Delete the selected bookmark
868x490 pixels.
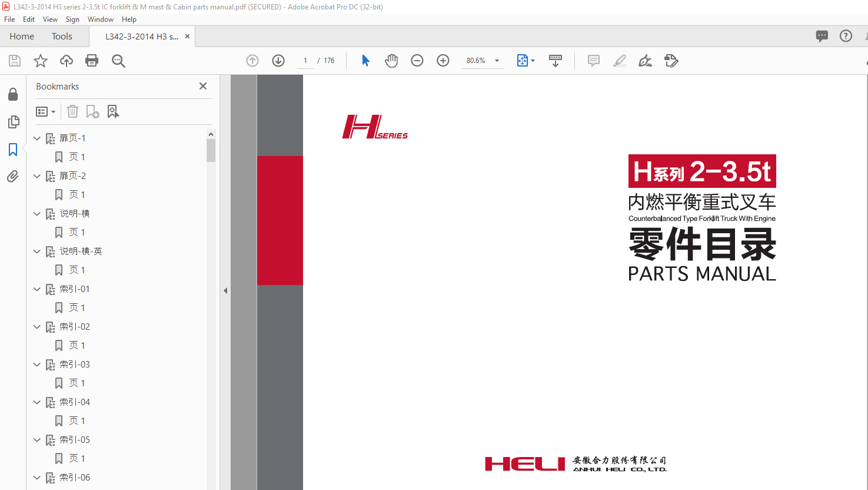click(72, 111)
